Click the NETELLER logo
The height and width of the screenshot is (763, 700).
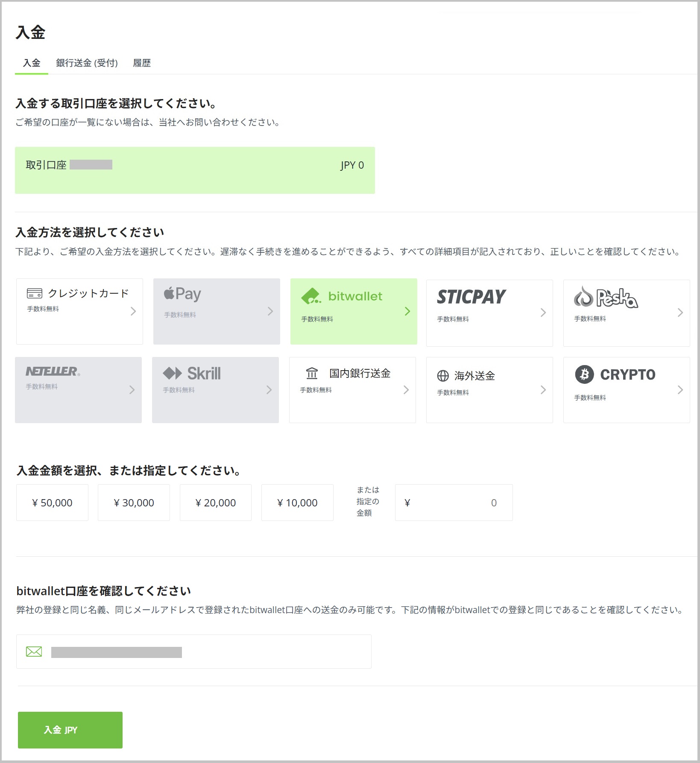point(53,371)
